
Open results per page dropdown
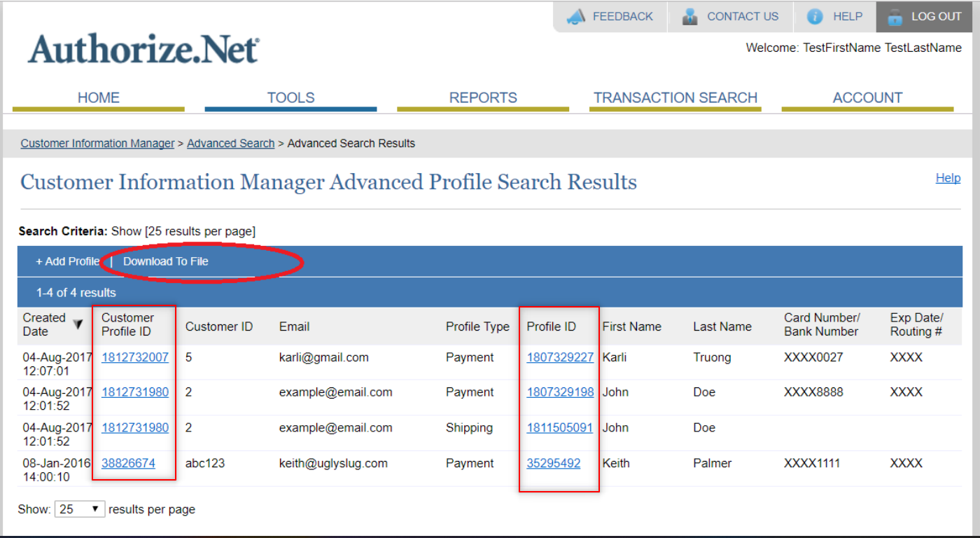pyautogui.click(x=80, y=509)
